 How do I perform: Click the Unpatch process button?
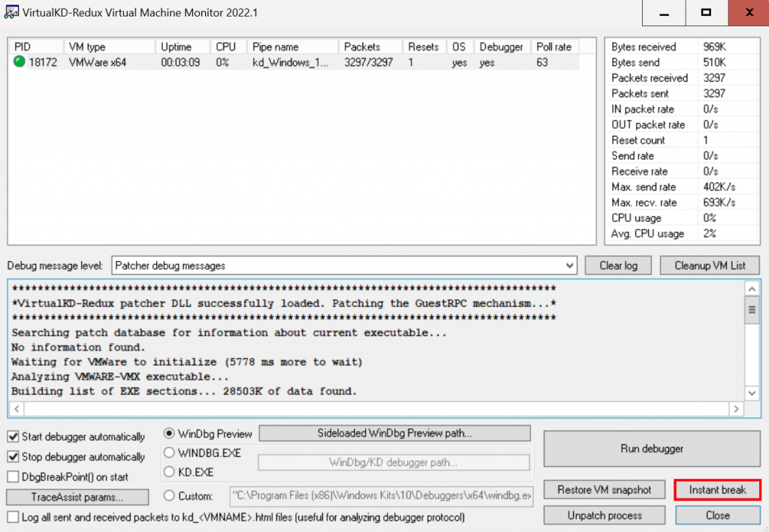605,515
